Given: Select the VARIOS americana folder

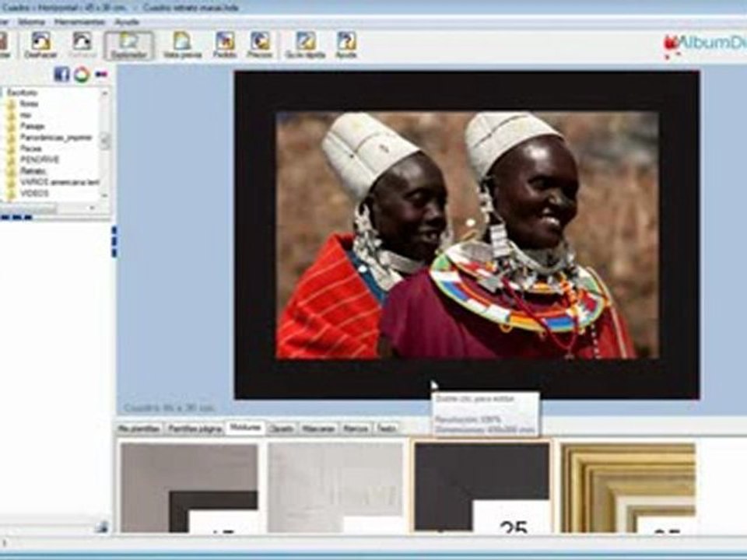Looking at the screenshot, I should (x=59, y=182).
